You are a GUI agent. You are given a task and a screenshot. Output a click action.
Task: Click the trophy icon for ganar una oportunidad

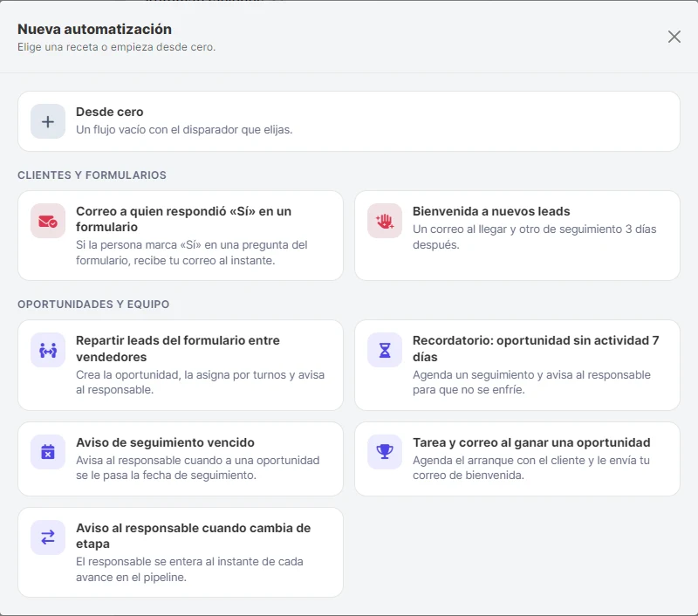(385, 452)
